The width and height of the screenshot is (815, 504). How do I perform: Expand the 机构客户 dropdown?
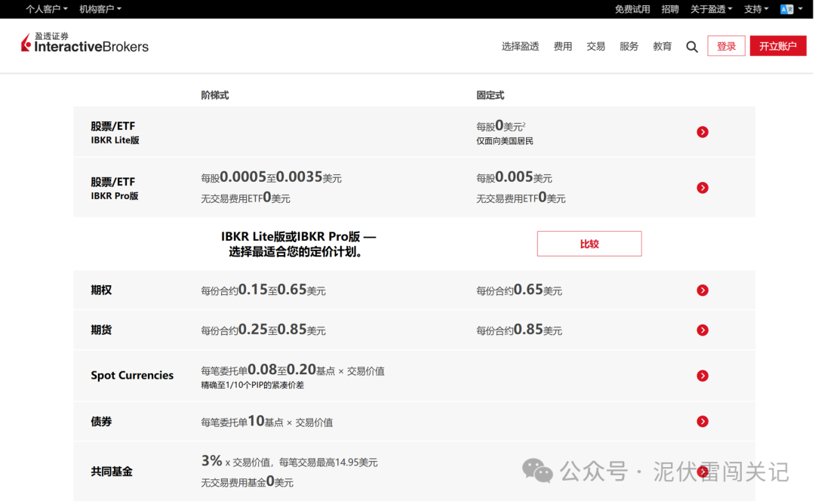[100, 9]
